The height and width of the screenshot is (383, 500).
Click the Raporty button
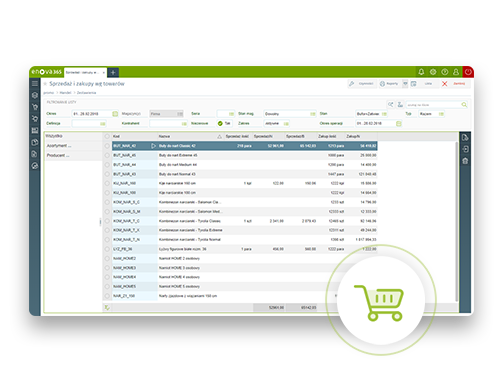389,84
